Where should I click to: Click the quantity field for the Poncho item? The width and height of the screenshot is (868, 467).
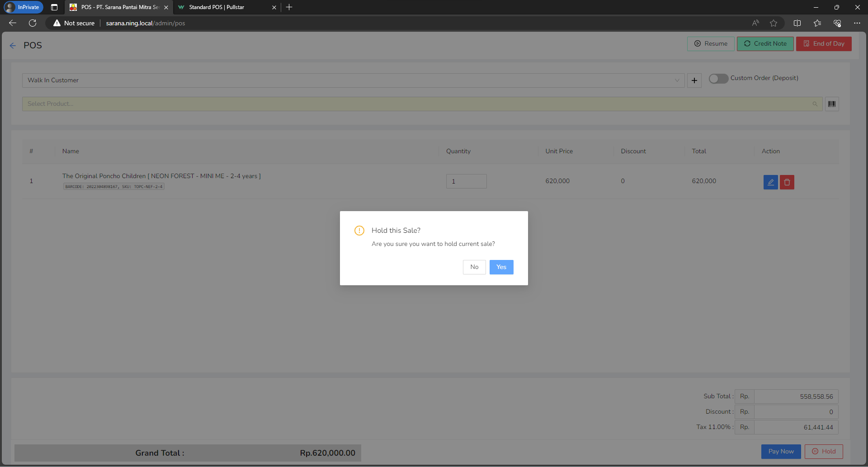click(466, 181)
